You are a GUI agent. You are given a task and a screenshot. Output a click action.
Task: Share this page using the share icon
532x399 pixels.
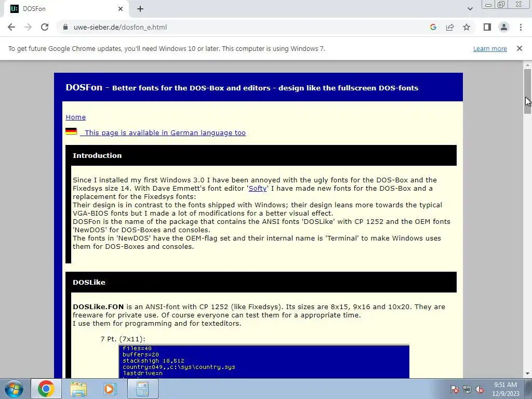[450, 27]
